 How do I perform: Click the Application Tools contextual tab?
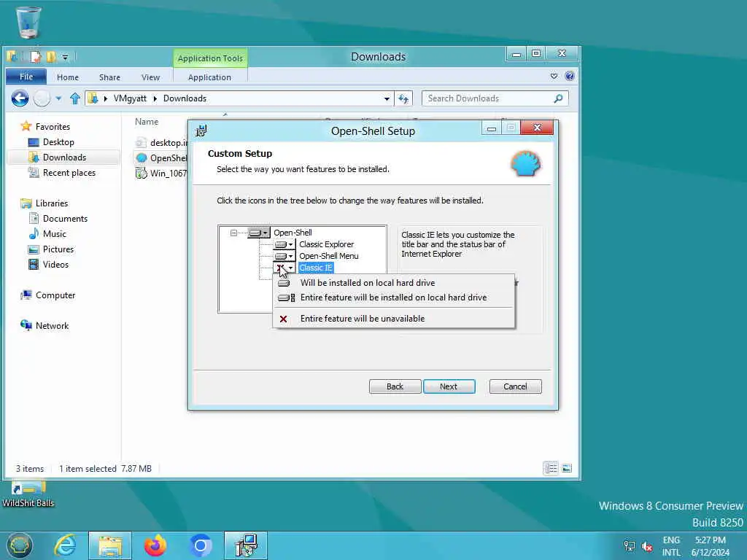[x=210, y=58]
